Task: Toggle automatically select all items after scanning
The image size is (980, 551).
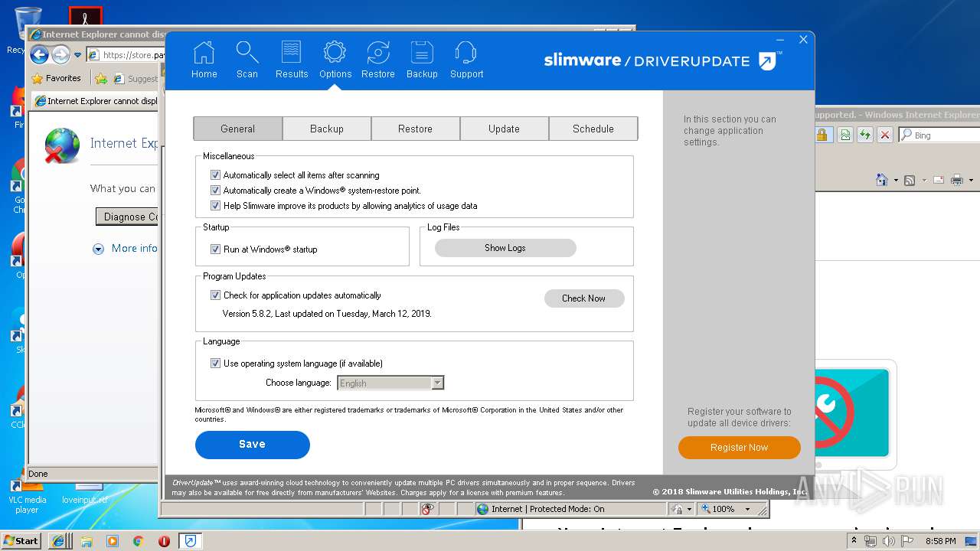Action: coord(215,175)
